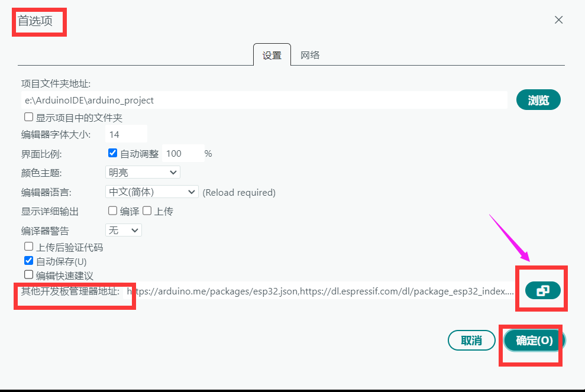Expand 编辑器语言 dropdown showing 中文(简体)

pos(152,192)
